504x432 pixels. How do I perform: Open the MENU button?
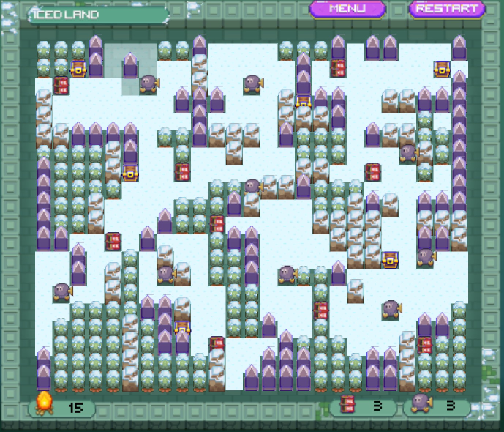(347, 9)
